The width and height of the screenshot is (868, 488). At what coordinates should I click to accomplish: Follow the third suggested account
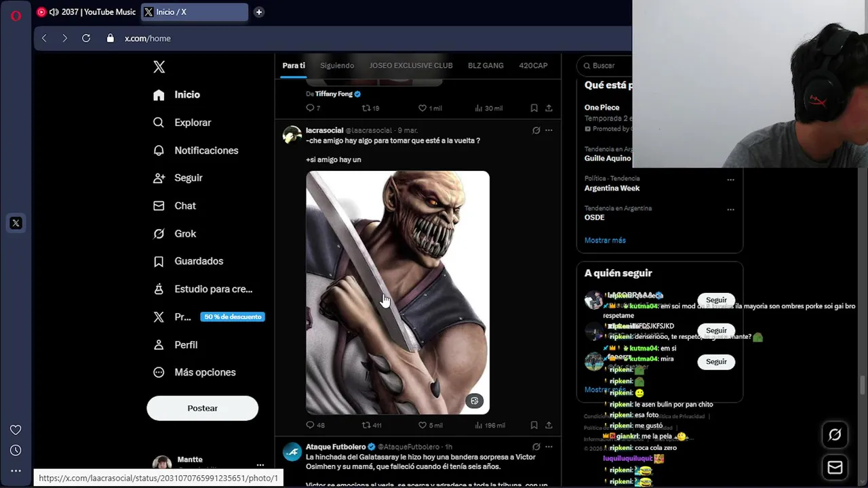(x=716, y=361)
